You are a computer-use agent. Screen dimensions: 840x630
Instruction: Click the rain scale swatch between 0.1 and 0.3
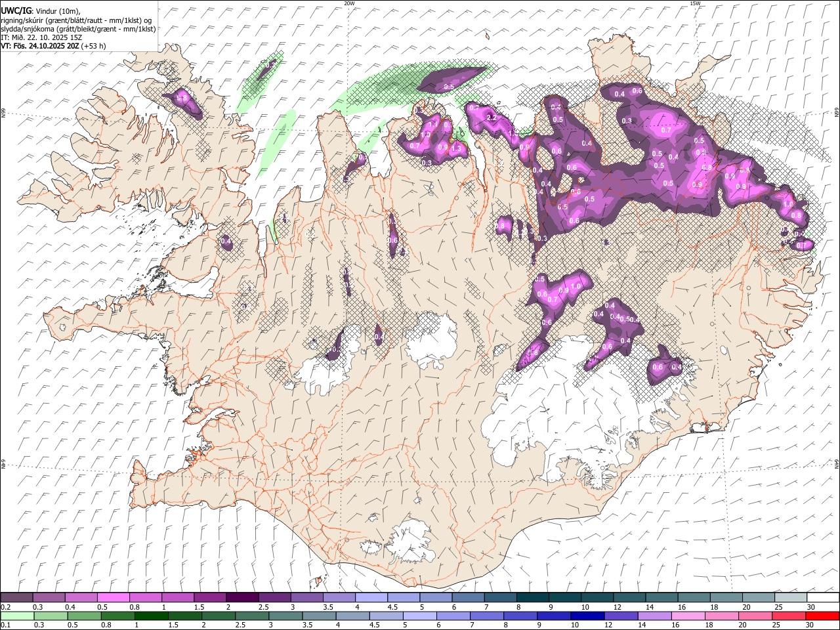16,616
